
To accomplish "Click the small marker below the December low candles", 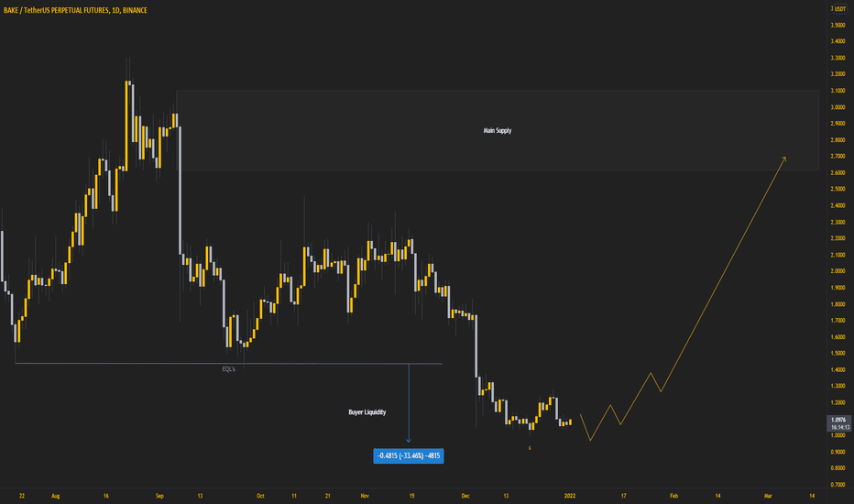I will (x=530, y=448).
